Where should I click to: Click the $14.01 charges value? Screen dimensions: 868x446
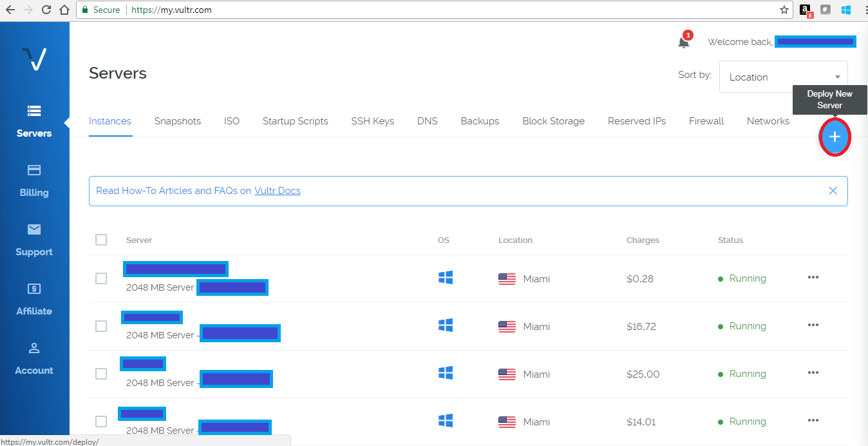point(641,422)
